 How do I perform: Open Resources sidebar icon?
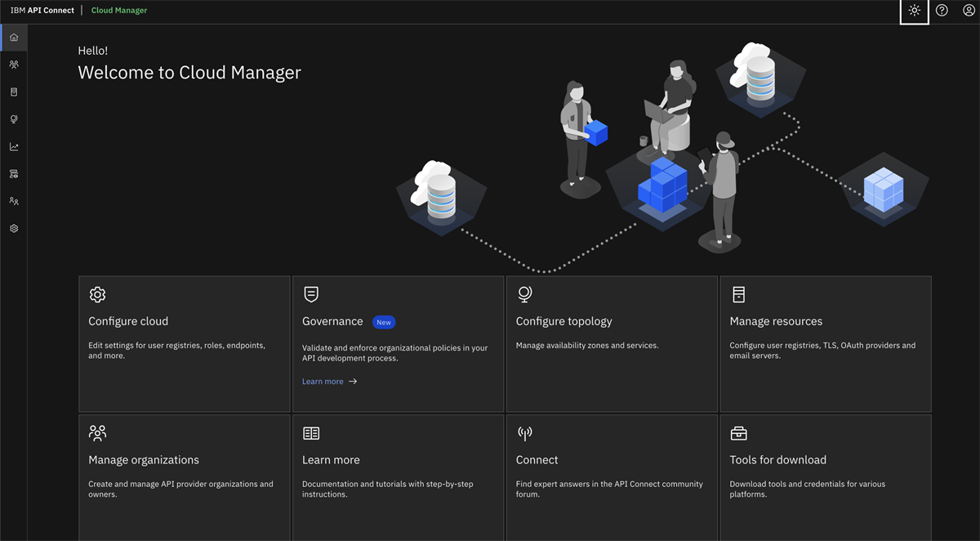[14, 92]
